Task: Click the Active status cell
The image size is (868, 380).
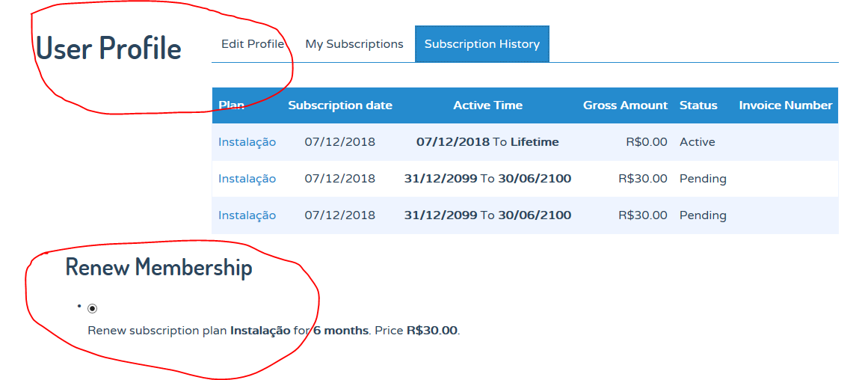Action: (698, 142)
